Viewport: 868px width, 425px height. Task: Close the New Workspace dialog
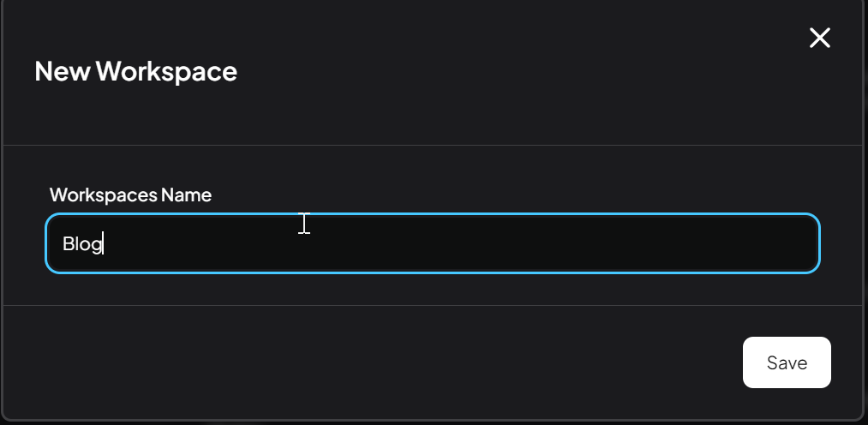(x=820, y=38)
